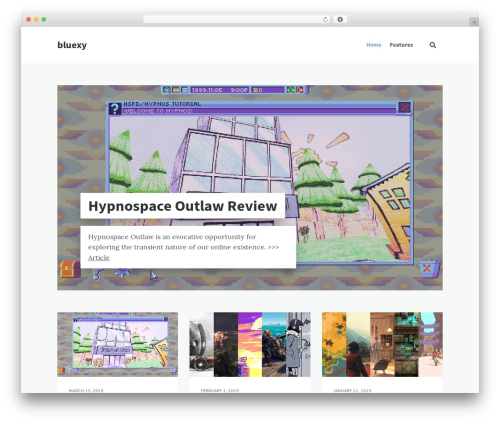Screen dimensions: 500x423
Task: Follow the Article link in excerpt
Action: tap(99, 258)
